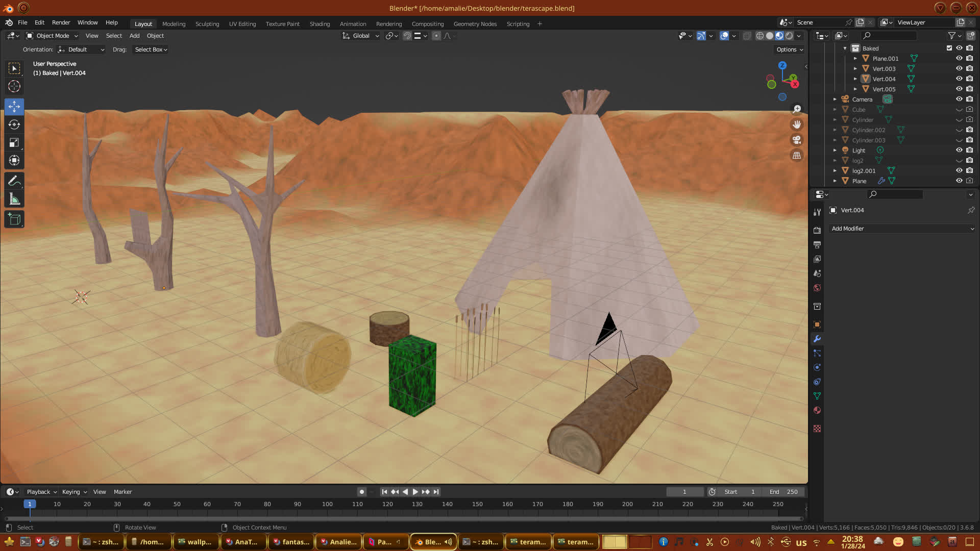Click the Options button in viewport

click(x=790, y=49)
